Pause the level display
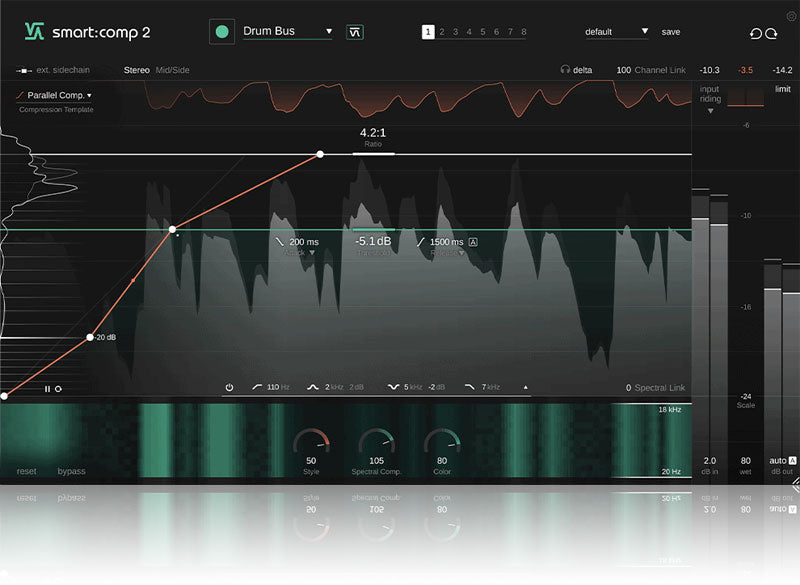Image resolution: width=800 pixels, height=585 pixels. pos(47,389)
